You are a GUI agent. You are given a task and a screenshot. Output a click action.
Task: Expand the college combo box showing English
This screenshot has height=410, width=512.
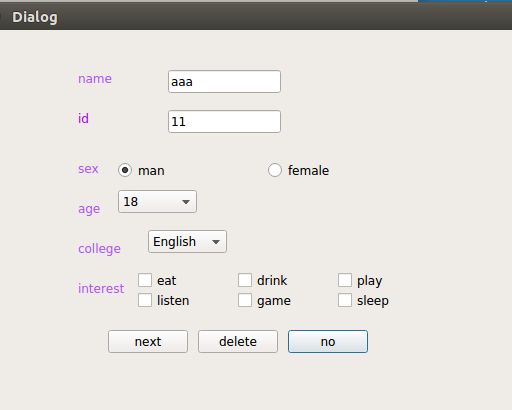click(187, 242)
